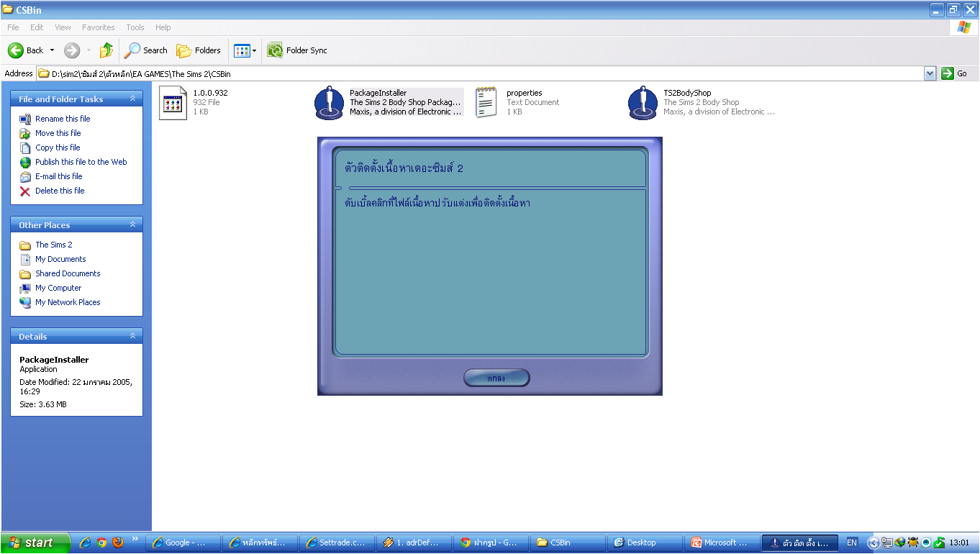Viewport: 980px width, 554px height.
Task: Launch Internet Explorer from Quick Launch
Action: (x=85, y=542)
